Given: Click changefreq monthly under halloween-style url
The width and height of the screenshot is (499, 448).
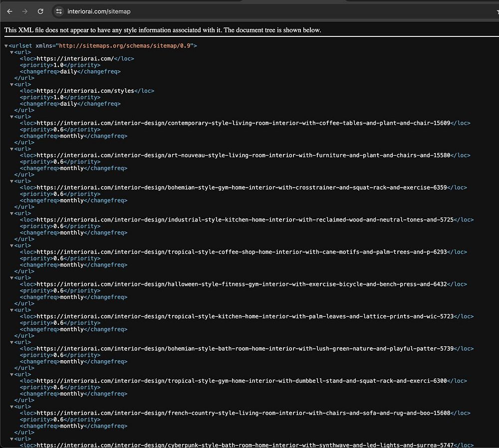Looking at the screenshot, I should tap(72, 297).
